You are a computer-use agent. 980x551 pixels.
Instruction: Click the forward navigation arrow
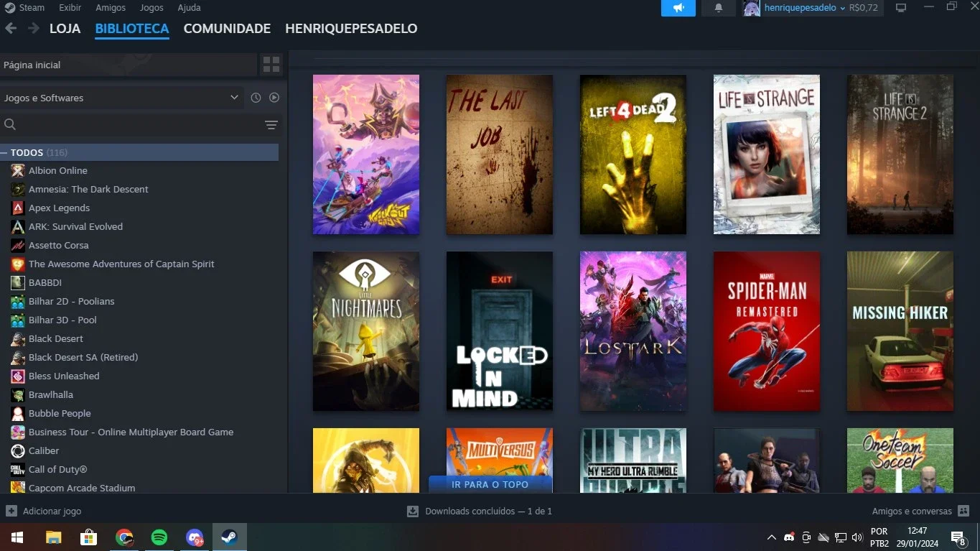coord(33,28)
